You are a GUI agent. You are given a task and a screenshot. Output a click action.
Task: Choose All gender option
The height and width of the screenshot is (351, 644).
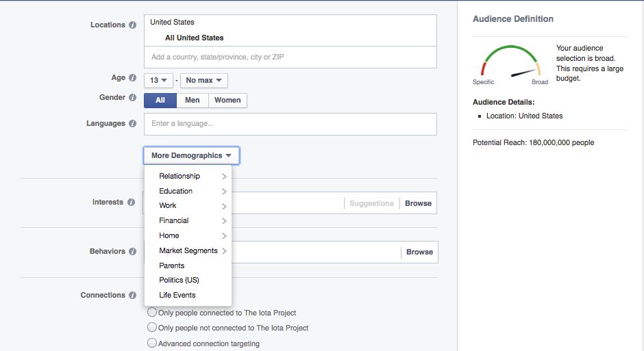click(160, 101)
